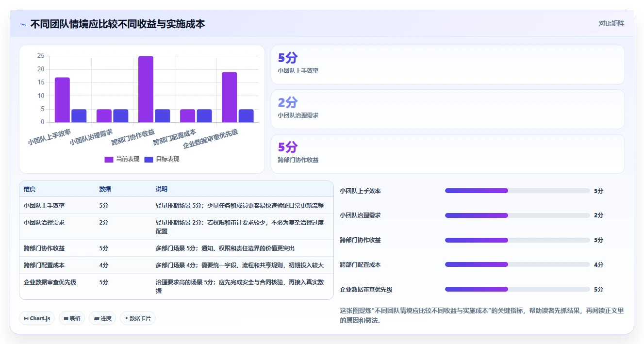The height and width of the screenshot is (344, 644).
Task: Click the 进度 tag chip
Action: click(x=102, y=318)
